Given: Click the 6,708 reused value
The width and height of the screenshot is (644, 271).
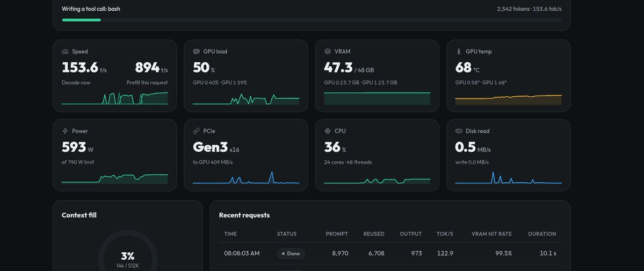Looking at the screenshot, I should [x=376, y=253].
